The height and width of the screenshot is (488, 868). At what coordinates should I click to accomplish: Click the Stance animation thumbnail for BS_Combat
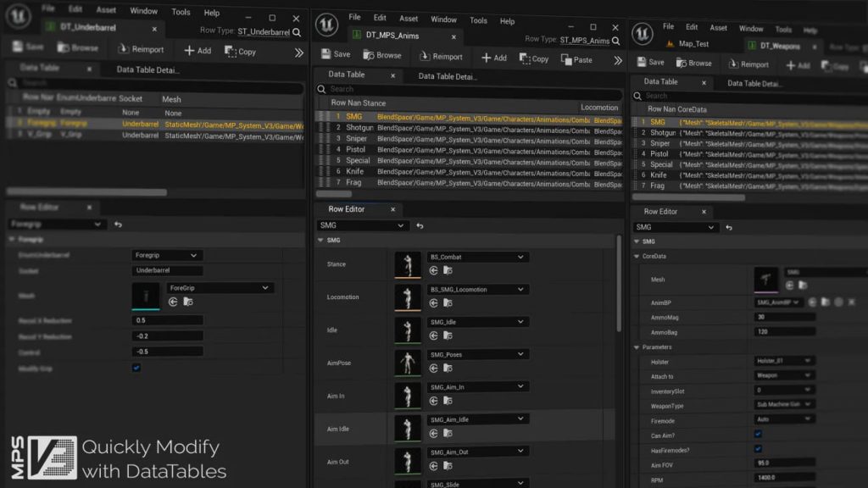pos(408,264)
